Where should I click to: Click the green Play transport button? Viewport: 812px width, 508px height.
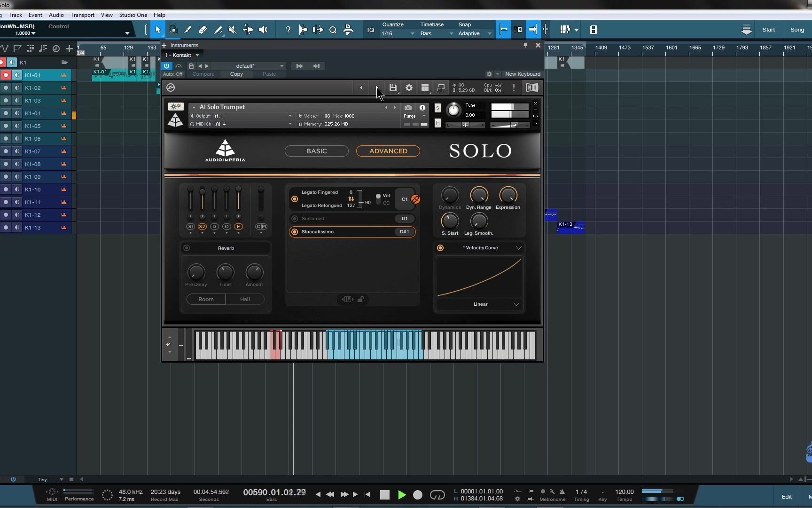402,495
